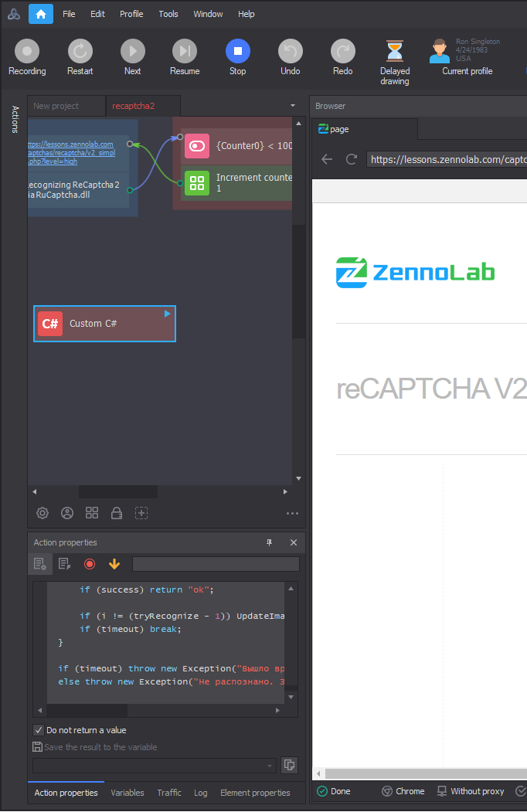Click the browser back arrow
The width and height of the screenshot is (527, 812).
point(327,159)
